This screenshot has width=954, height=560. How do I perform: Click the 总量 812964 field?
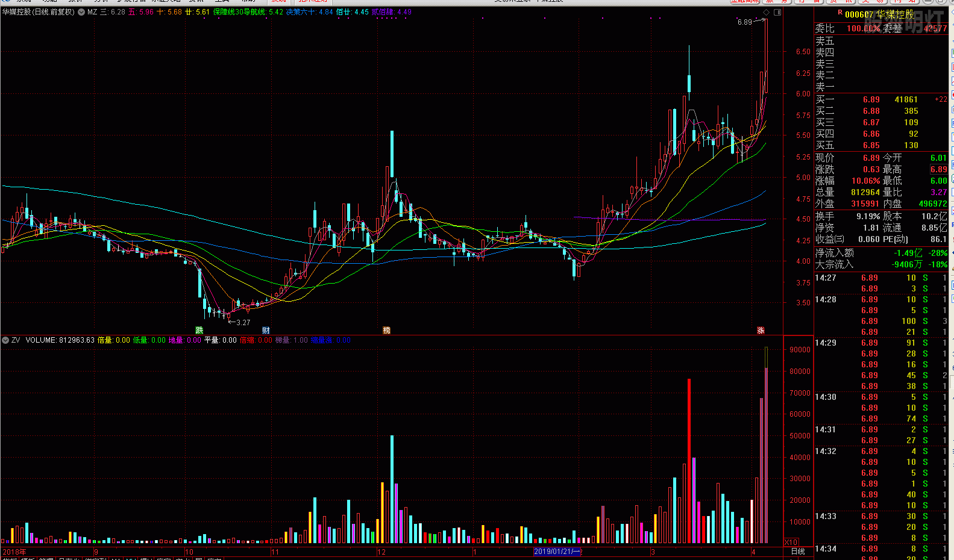(x=848, y=192)
